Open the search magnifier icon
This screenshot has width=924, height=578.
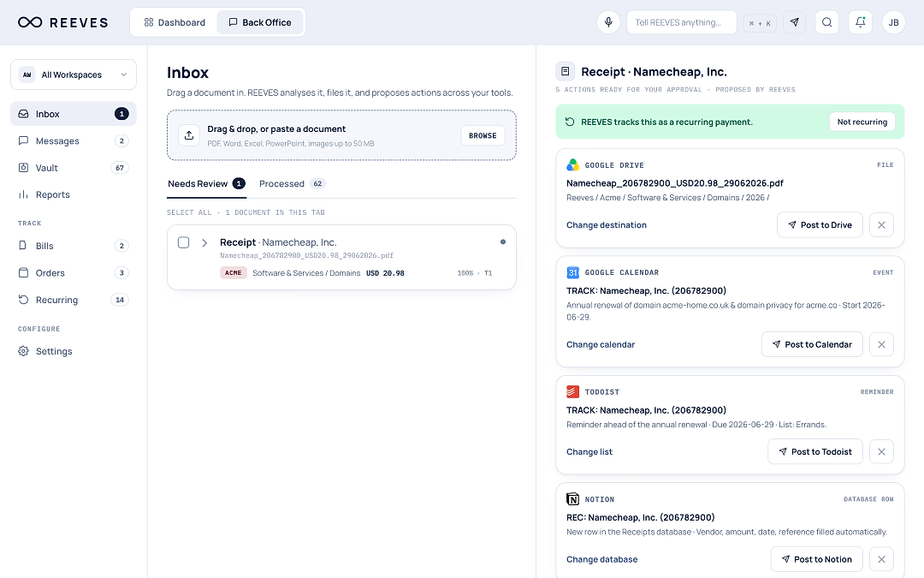click(826, 22)
